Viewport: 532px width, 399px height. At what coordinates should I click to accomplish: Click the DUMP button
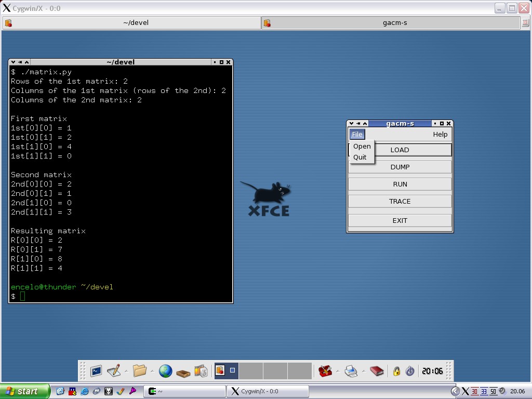pos(400,167)
